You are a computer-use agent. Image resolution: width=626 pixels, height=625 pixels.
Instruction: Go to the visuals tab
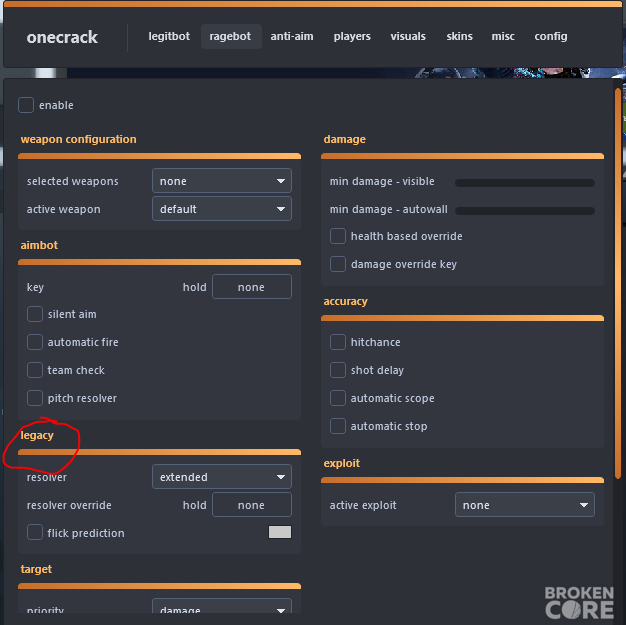[x=408, y=36]
